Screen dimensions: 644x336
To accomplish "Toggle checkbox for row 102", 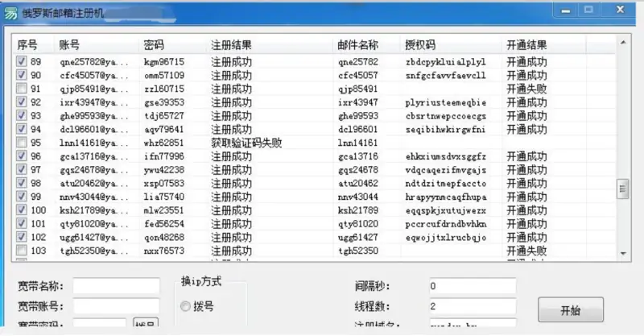I will (x=22, y=237).
